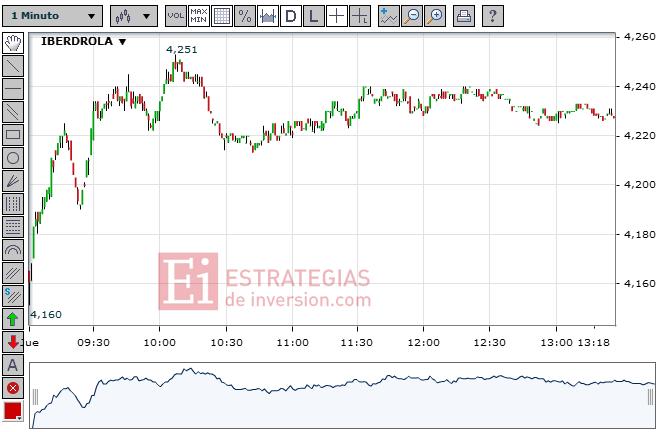Image resolution: width=661 pixels, height=432 pixels.
Task: Zoom out with the minus magnifier
Action: pyautogui.click(x=412, y=16)
